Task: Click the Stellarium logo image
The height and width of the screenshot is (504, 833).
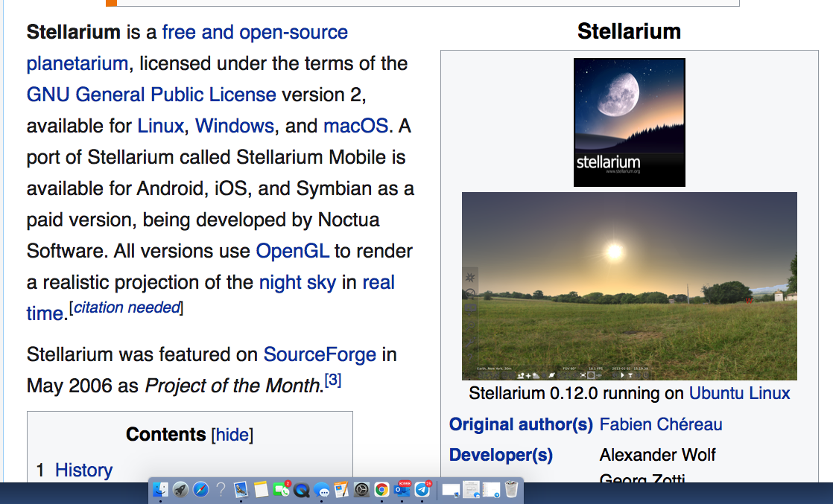Action: (x=630, y=122)
